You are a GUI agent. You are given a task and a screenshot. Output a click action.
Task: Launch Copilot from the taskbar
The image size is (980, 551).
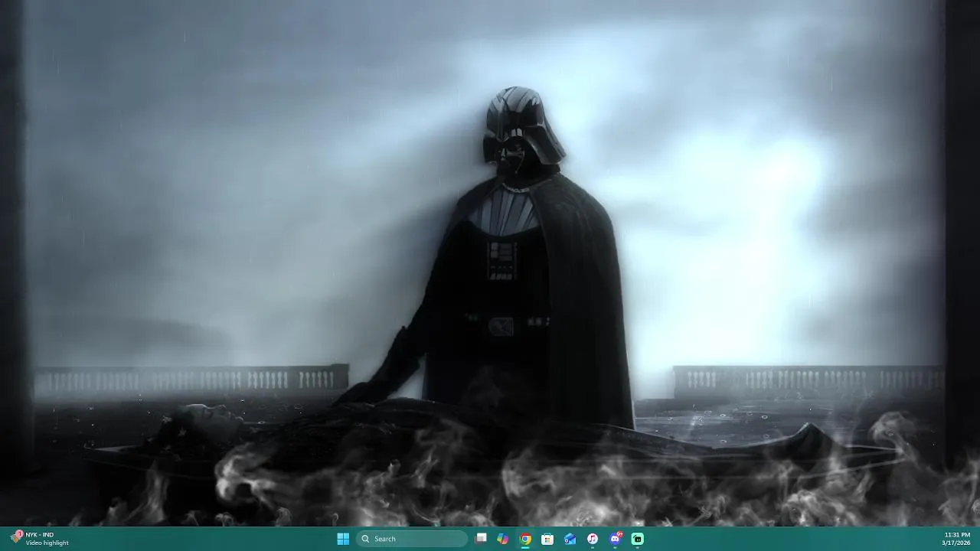click(503, 539)
